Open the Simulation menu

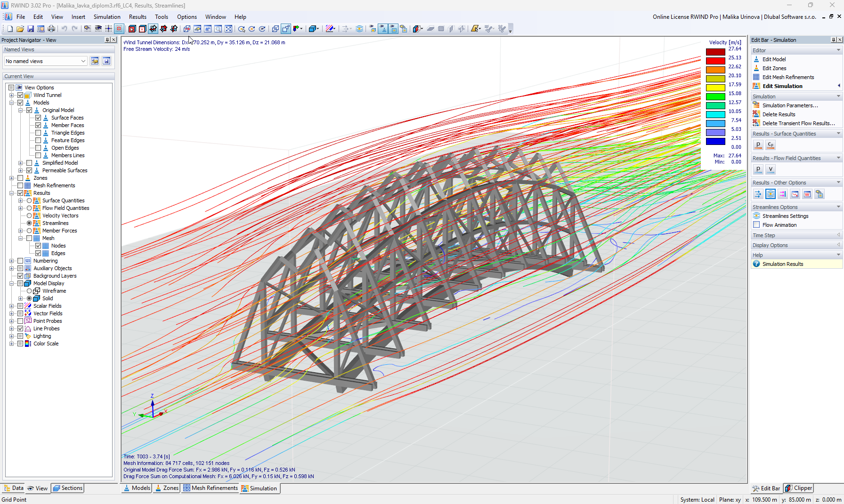[x=107, y=17]
